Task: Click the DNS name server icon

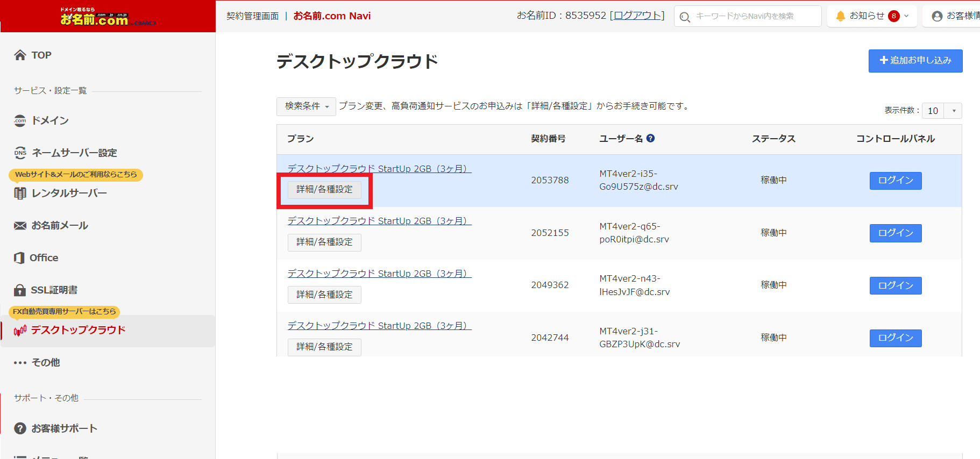Action: click(x=20, y=153)
